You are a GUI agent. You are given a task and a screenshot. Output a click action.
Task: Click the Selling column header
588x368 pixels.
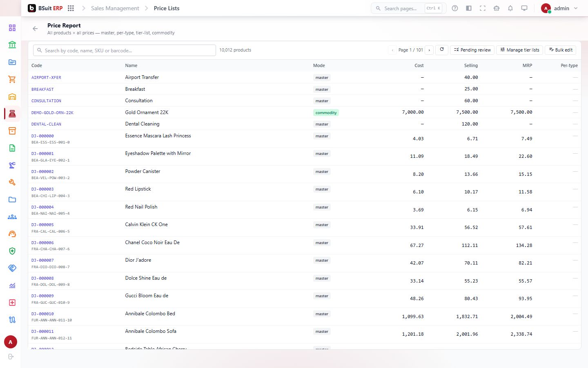pyautogui.click(x=471, y=65)
